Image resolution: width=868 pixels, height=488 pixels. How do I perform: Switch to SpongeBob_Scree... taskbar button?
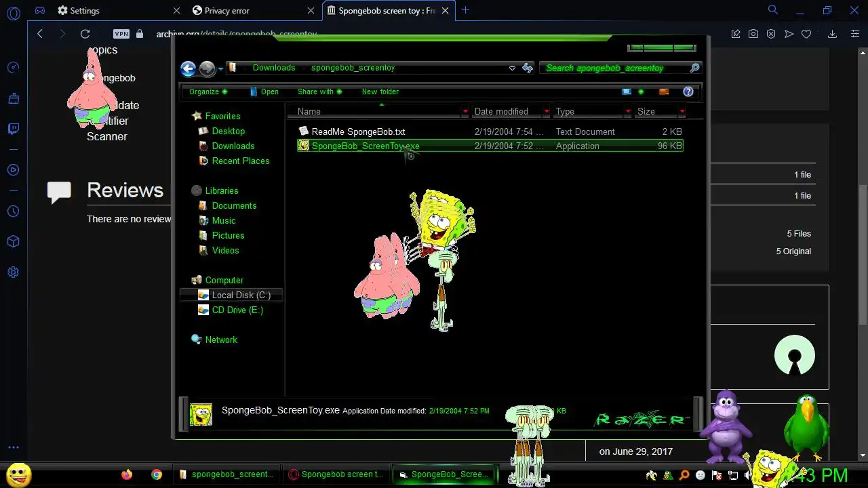pos(444,474)
